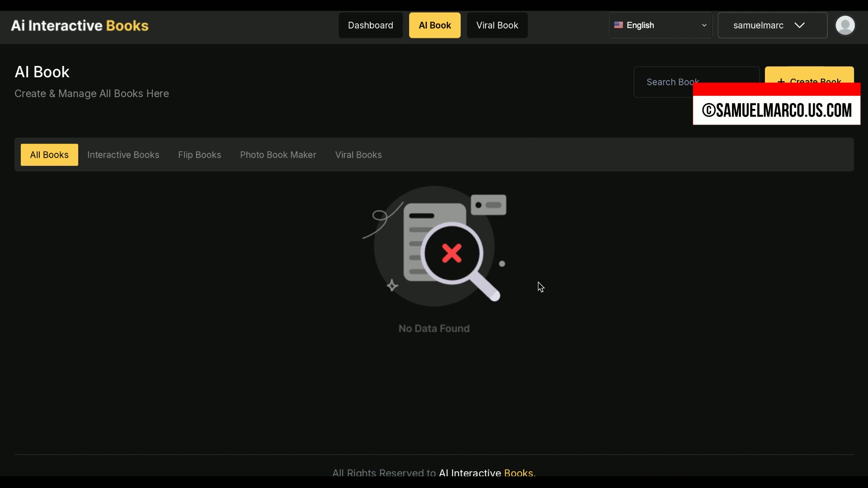Viewport: 868px width, 488px height.
Task: Switch to the Interactive Books tab
Action: pyautogui.click(x=123, y=155)
